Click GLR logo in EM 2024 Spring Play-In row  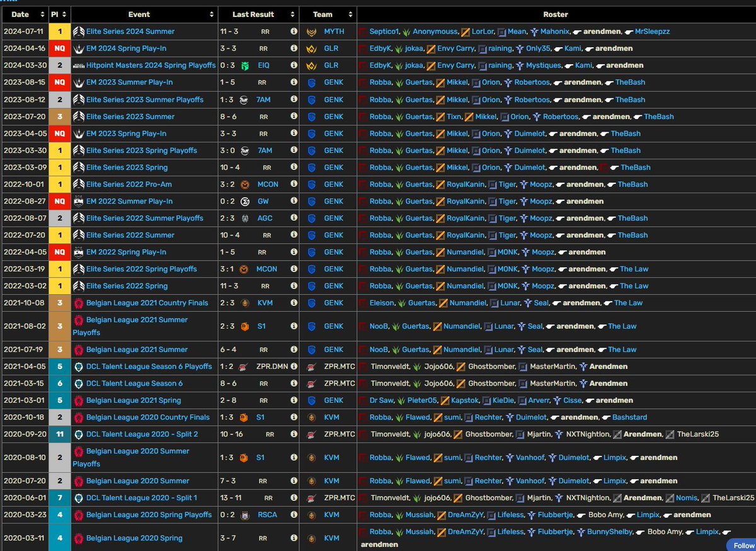coord(311,48)
